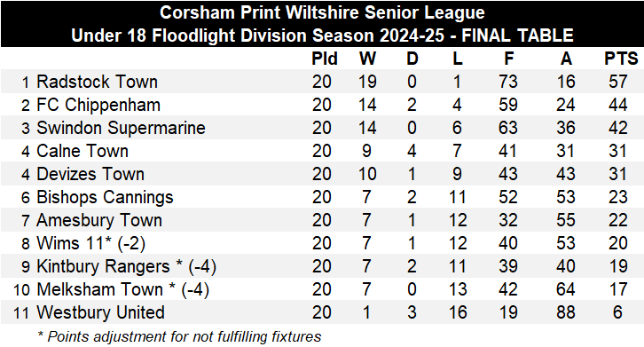Click the Westbury United team name

100,312
